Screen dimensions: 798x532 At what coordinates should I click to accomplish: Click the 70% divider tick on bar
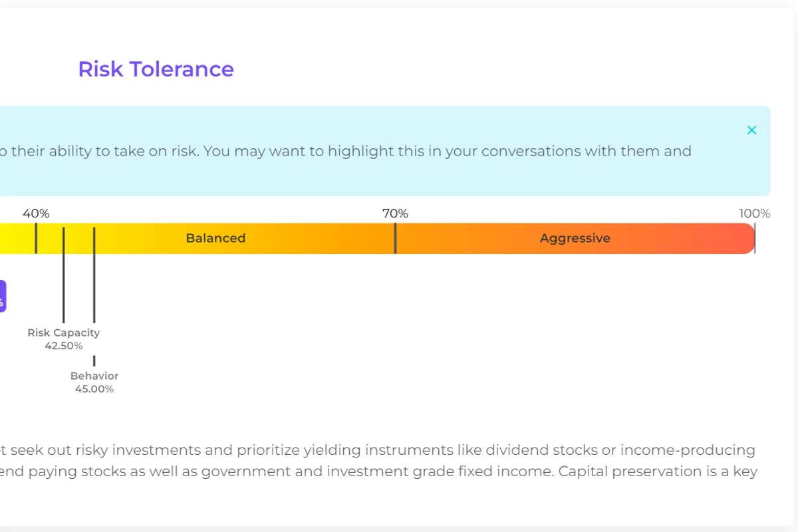coord(395,238)
